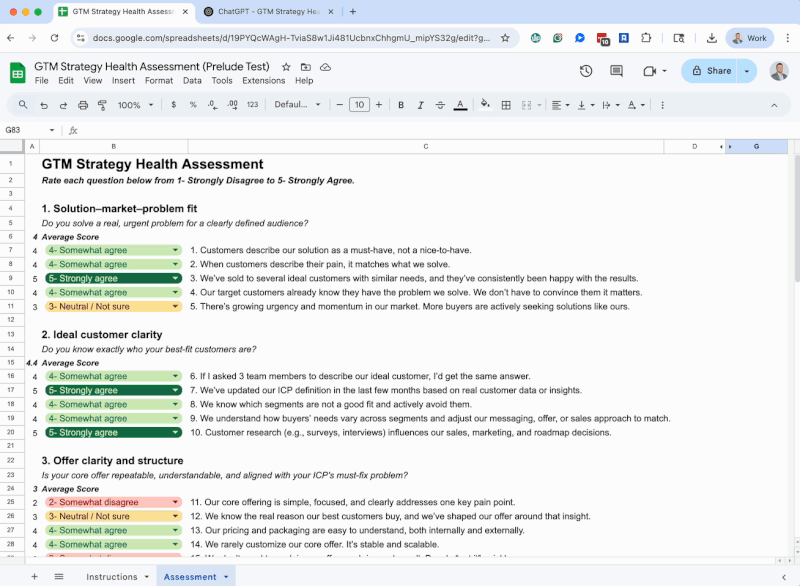The height and width of the screenshot is (586, 800).
Task: Open the Share options arrow
Action: 747,71
